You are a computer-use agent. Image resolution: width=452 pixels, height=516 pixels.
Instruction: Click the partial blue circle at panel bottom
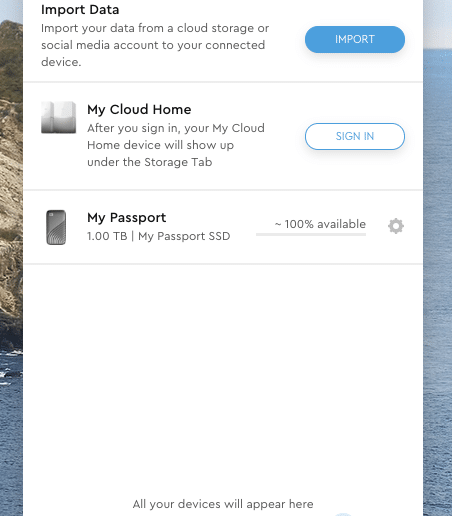point(343,514)
